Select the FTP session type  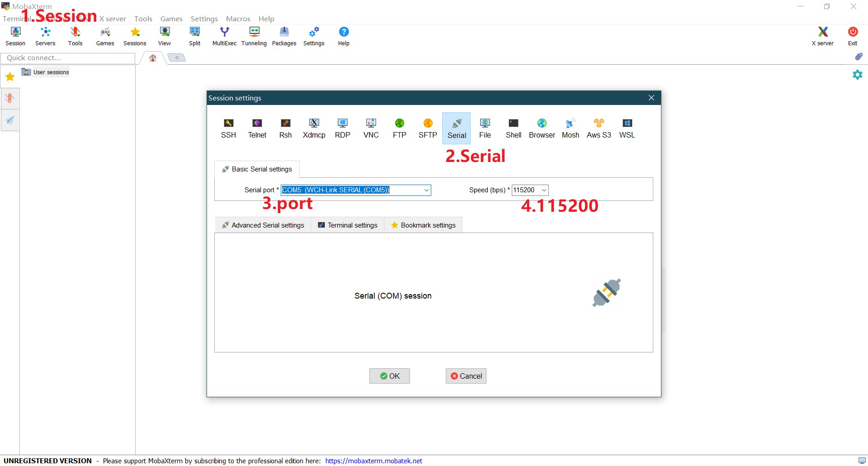coord(399,128)
